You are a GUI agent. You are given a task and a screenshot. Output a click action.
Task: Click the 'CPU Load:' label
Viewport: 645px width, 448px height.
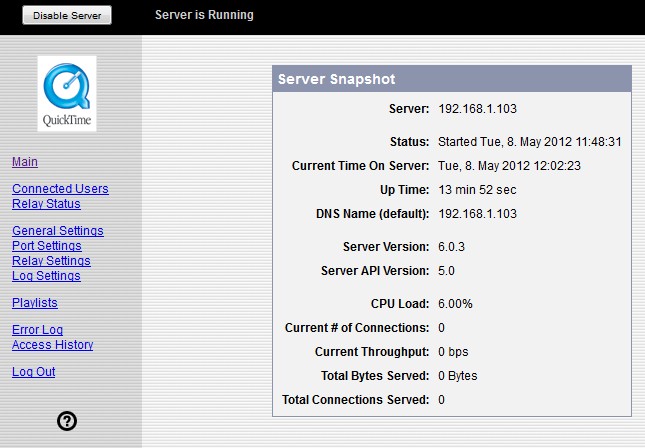[x=400, y=304]
